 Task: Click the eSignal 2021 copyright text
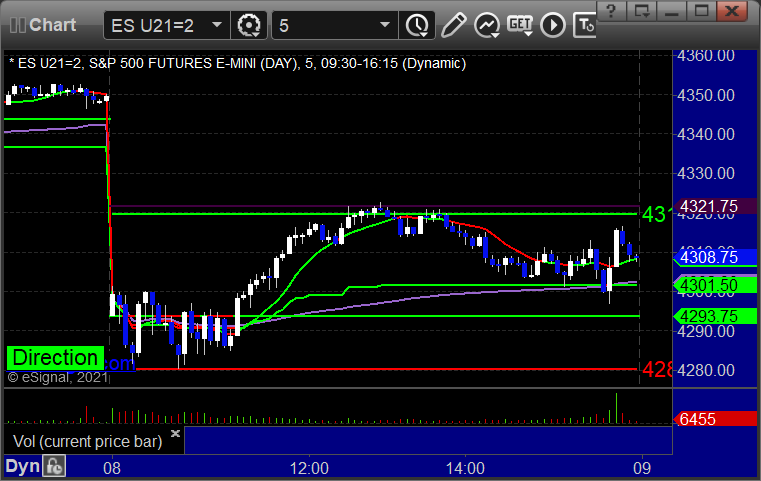pyautogui.click(x=57, y=377)
